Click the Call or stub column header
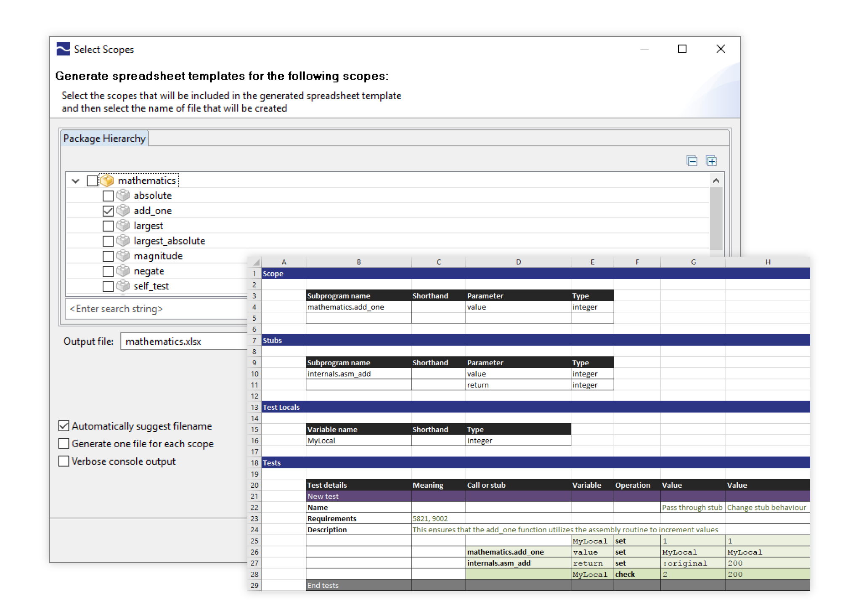This screenshot has width=848, height=616. [518, 485]
